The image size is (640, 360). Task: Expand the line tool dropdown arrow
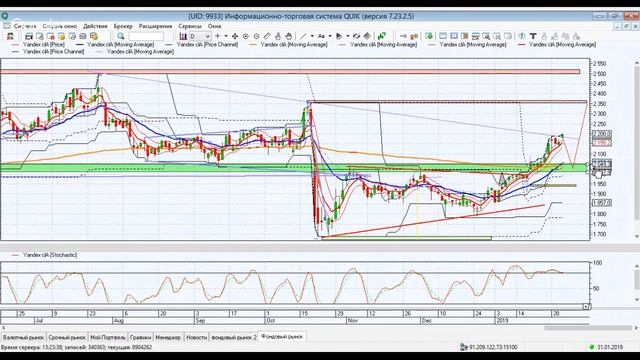312,36
